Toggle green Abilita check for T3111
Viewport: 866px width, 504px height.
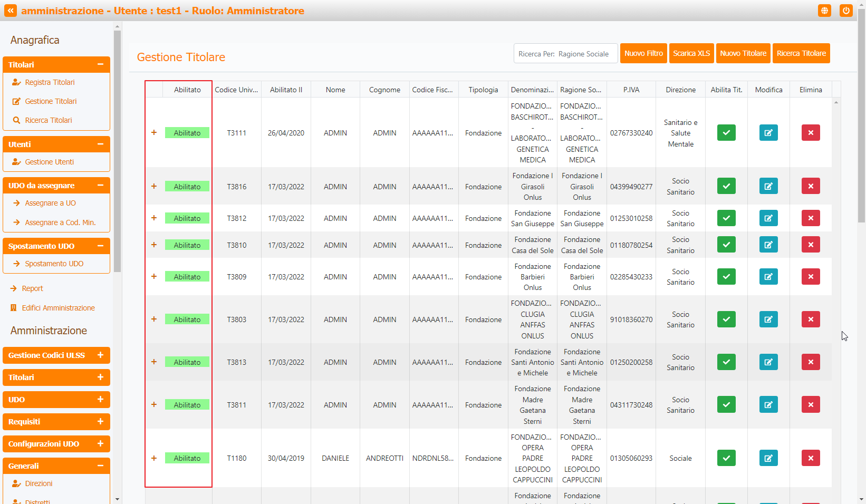tap(726, 133)
